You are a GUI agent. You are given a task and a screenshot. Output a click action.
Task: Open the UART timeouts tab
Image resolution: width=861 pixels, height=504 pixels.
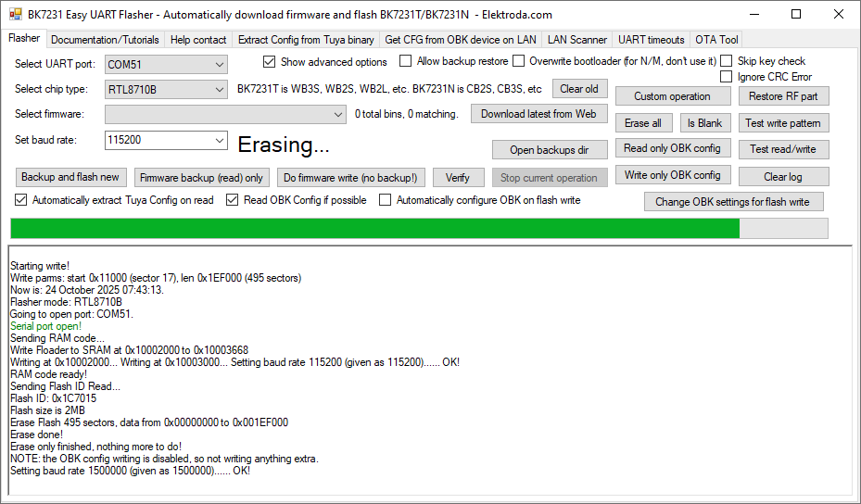(652, 40)
